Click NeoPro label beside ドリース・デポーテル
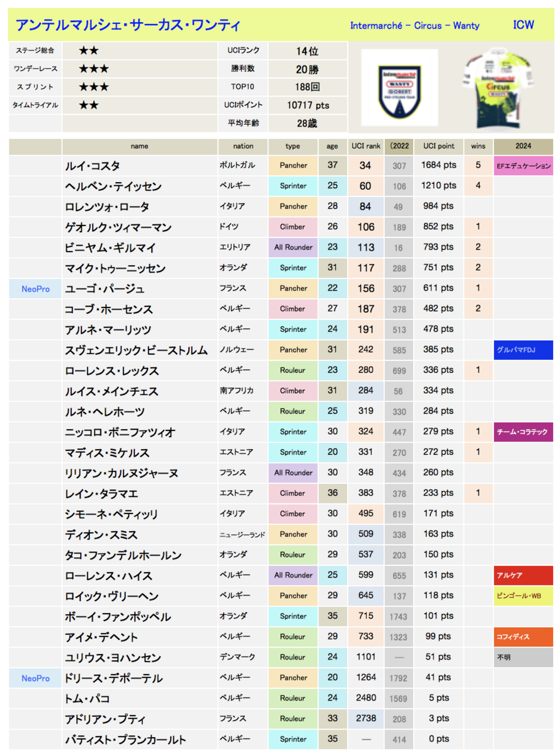Screen dimensions: 560x756 point(35,678)
